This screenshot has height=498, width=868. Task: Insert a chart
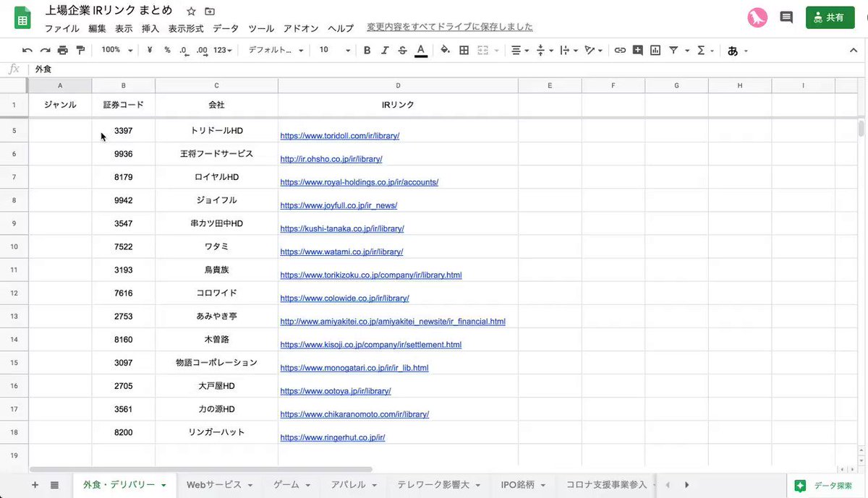click(655, 51)
